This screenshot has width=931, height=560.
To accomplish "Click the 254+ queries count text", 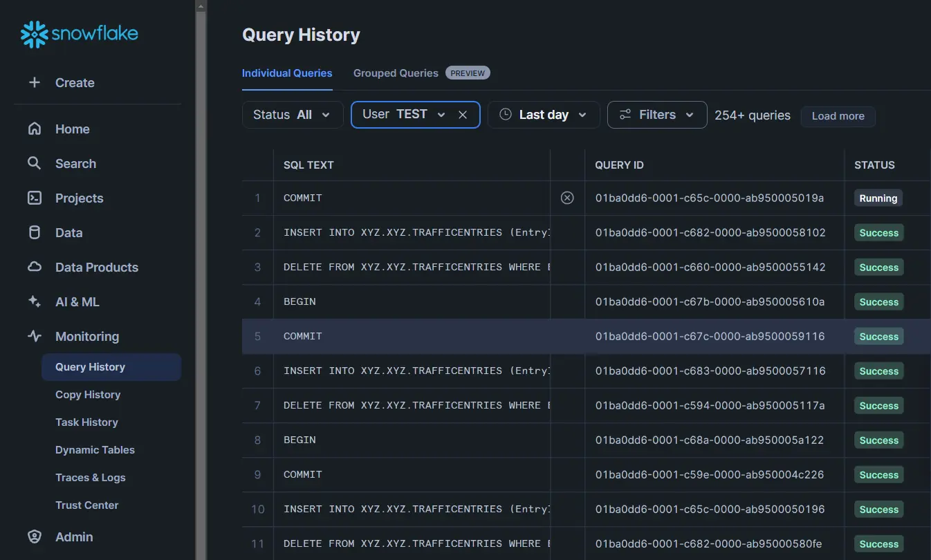I will [753, 115].
